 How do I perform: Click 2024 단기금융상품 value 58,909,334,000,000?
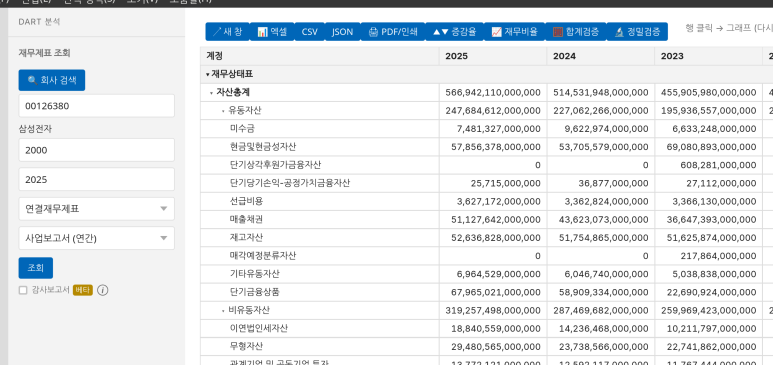coord(603,292)
